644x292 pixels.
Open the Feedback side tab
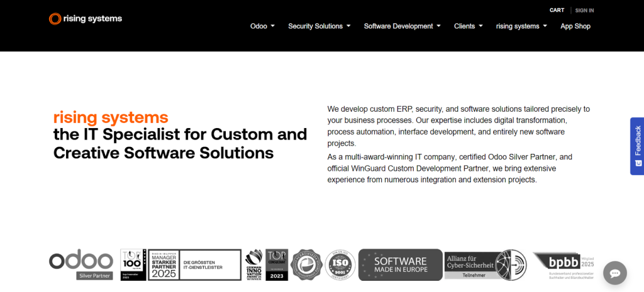pyautogui.click(x=637, y=146)
